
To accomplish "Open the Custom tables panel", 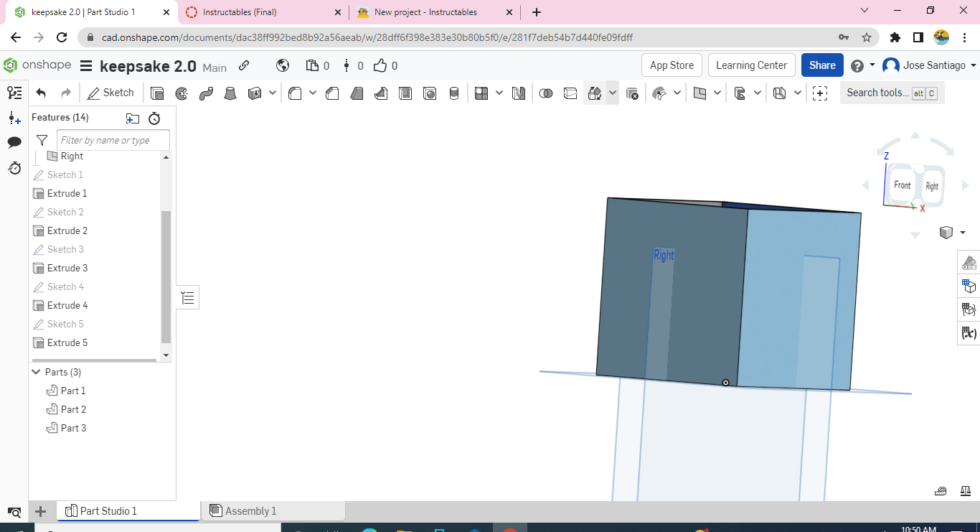I will click(969, 309).
